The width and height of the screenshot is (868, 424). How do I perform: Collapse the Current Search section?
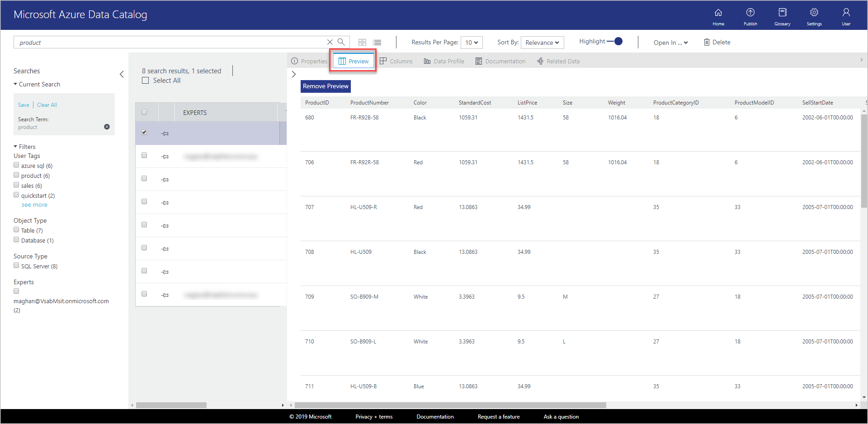pyautogui.click(x=15, y=84)
